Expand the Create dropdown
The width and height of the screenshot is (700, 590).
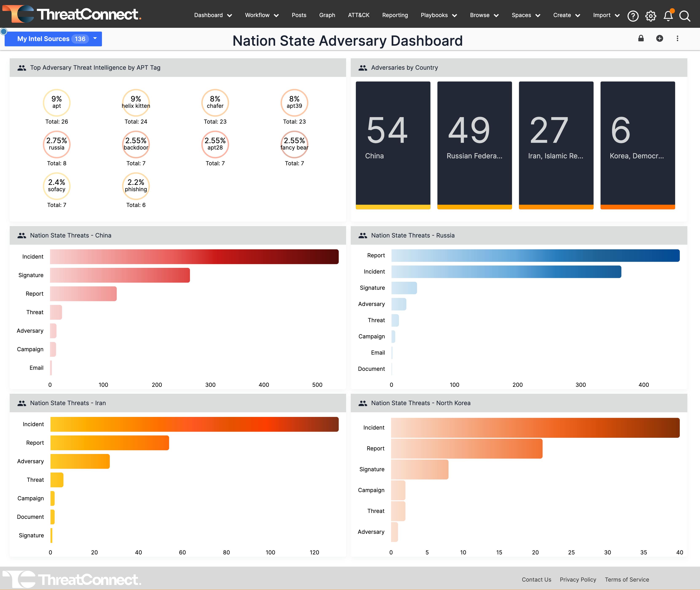pos(566,15)
